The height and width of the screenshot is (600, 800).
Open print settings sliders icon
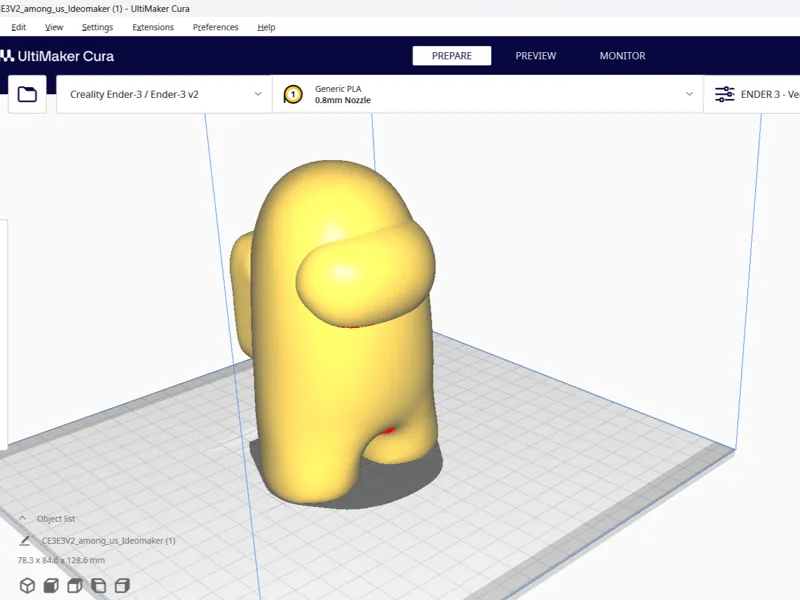tap(724, 94)
